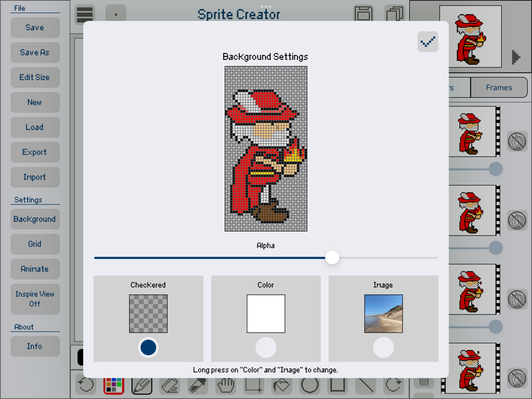The image size is (532, 399).
Task: Click the undo arrow tool
Action: coord(86,386)
